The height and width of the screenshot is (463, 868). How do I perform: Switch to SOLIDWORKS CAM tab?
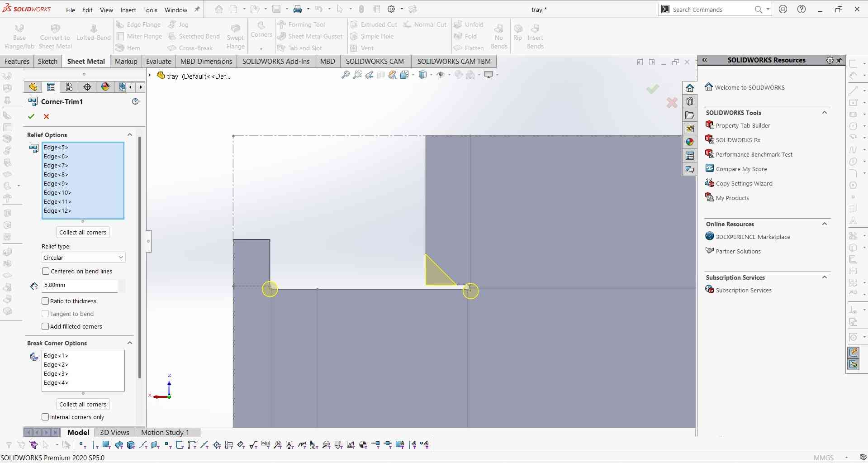click(375, 62)
